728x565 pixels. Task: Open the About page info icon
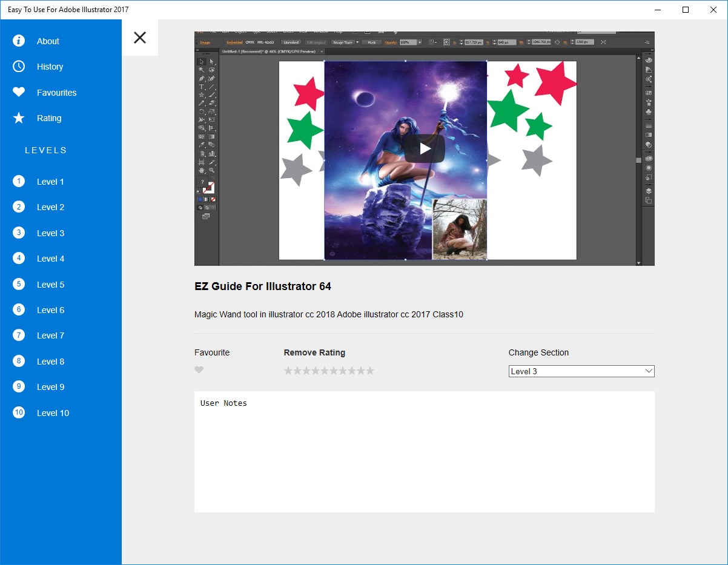(19, 41)
